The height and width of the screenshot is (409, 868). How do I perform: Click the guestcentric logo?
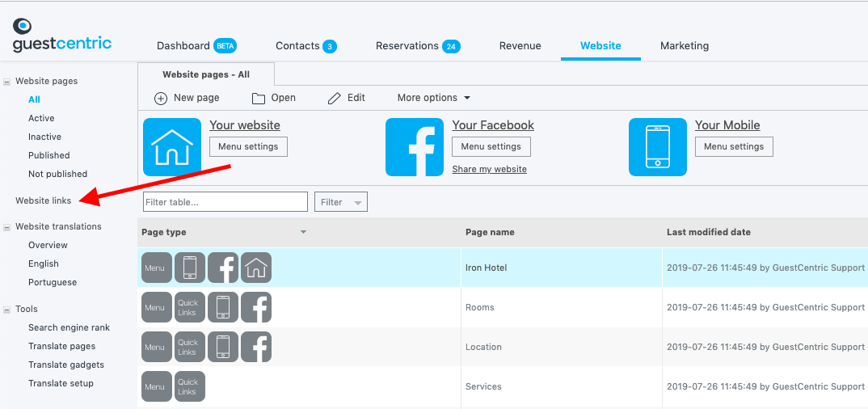click(x=62, y=36)
